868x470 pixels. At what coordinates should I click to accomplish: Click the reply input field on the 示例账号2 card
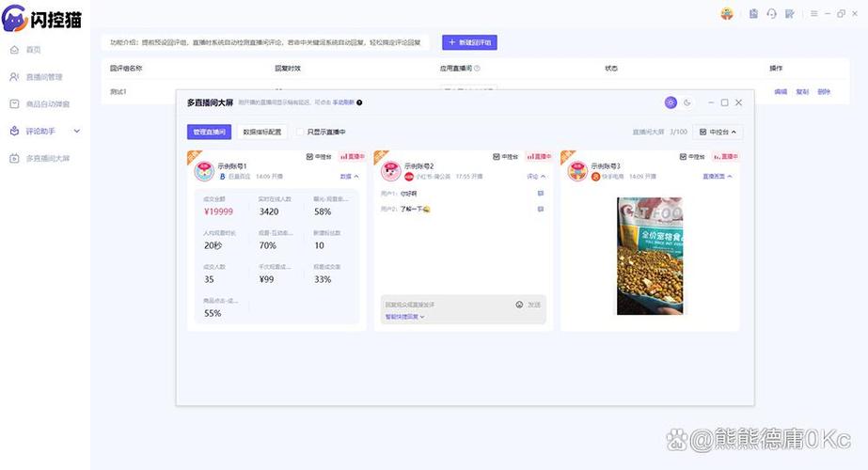click(446, 305)
